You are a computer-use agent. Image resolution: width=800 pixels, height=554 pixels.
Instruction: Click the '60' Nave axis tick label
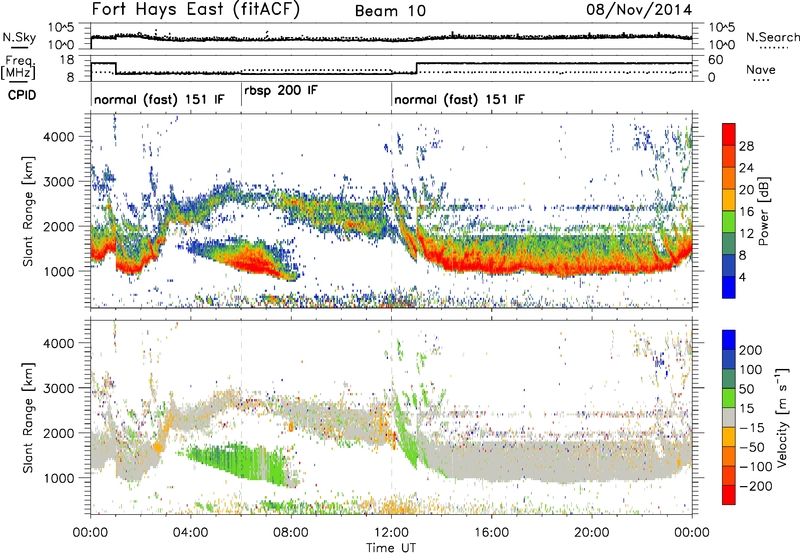(x=716, y=60)
